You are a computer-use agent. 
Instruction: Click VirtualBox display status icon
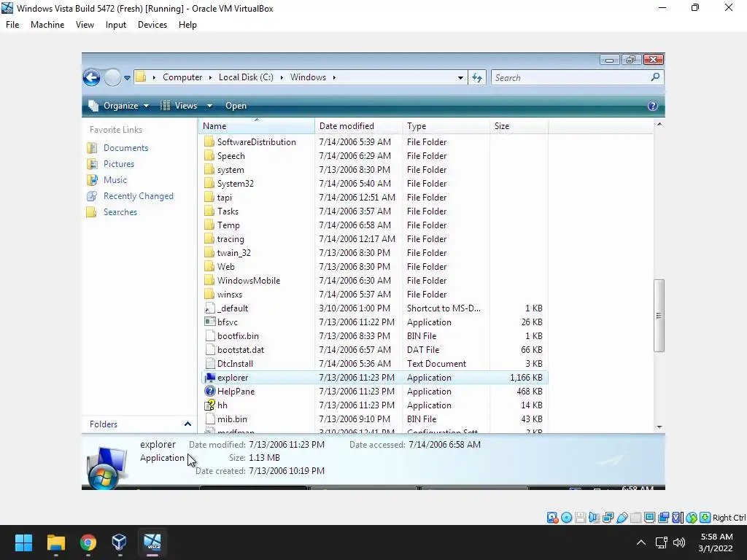(x=649, y=518)
